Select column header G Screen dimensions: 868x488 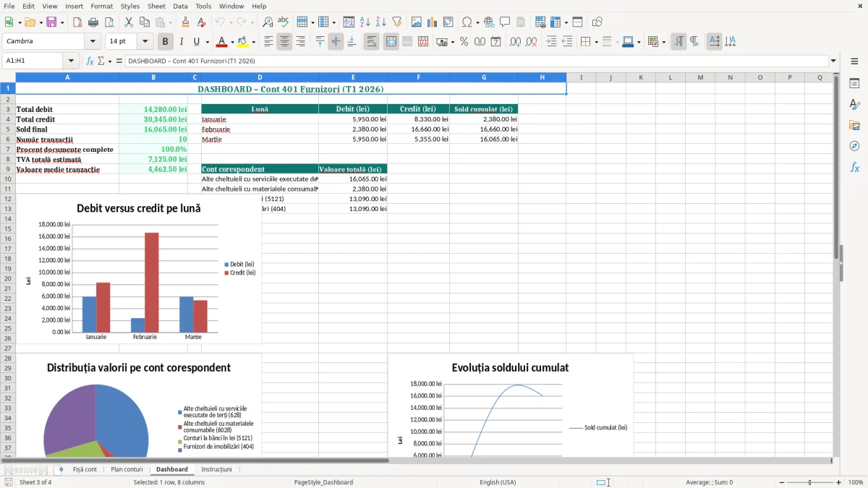pyautogui.click(x=484, y=77)
